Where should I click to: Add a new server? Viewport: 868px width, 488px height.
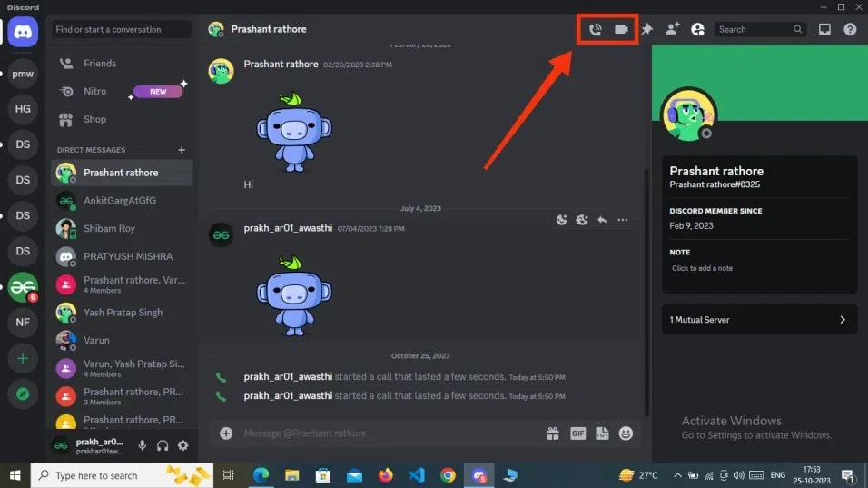pyautogui.click(x=23, y=358)
